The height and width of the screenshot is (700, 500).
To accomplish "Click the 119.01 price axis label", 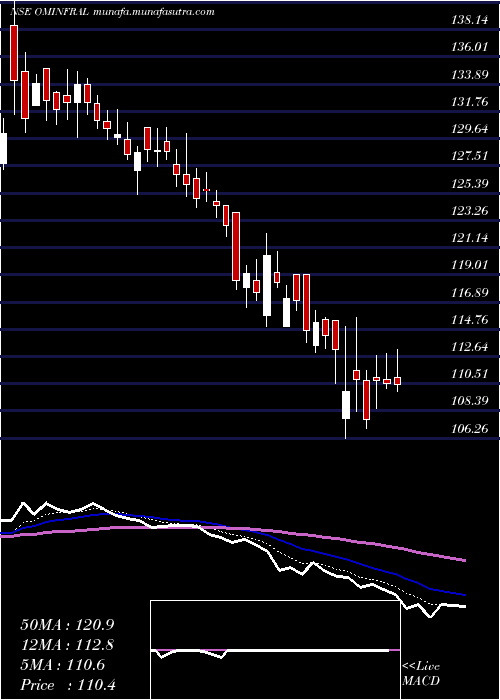I will (x=469, y=266).
